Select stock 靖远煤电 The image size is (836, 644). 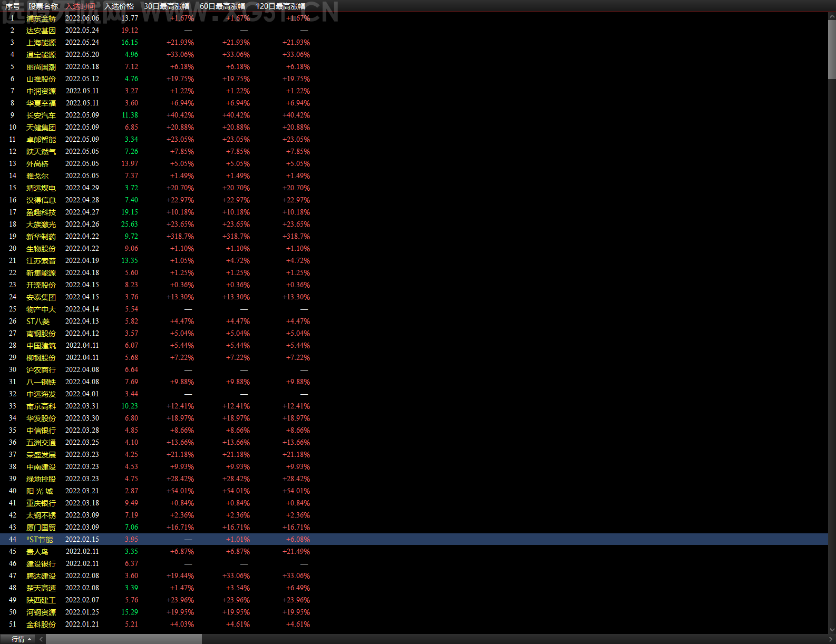pyautogui.click(x=41, y=188)
